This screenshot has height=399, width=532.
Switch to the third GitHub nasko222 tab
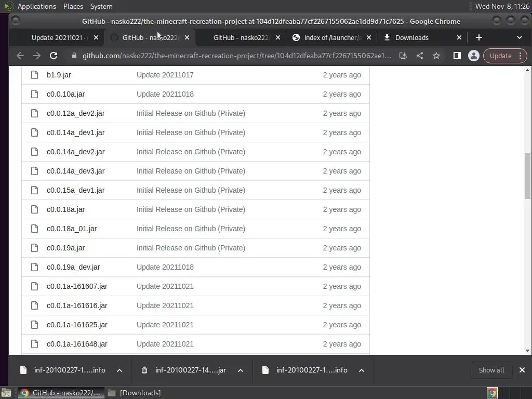pyautogui.click(x=241, y=37)
